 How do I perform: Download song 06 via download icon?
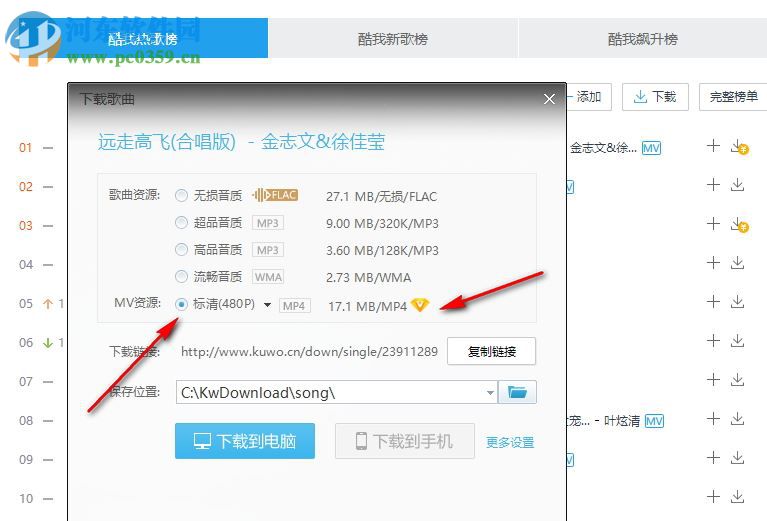tap(737, 341)
